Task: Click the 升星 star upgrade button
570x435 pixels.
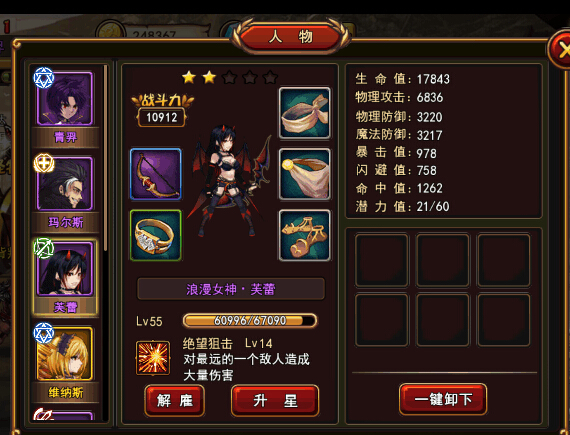Action: click(275, 401)
